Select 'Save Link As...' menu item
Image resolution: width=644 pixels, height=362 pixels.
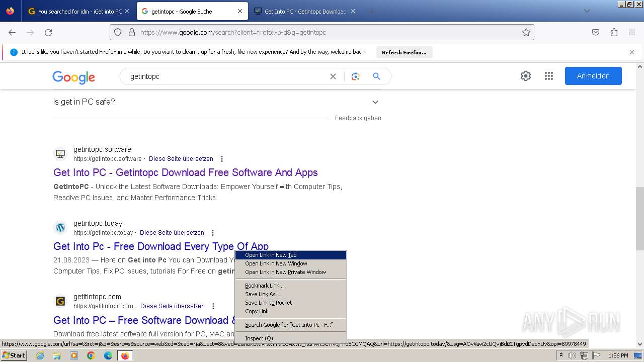[x=291, y=294]
